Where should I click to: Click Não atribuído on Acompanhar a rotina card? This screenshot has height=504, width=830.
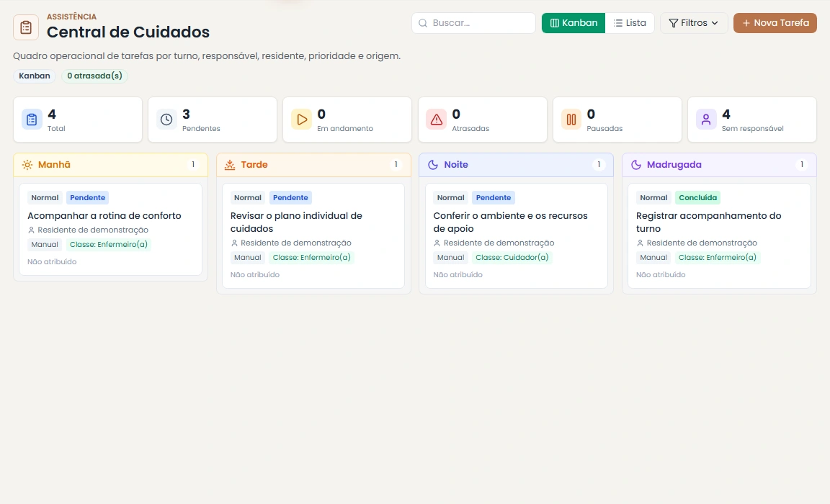[x=52, y=262]
